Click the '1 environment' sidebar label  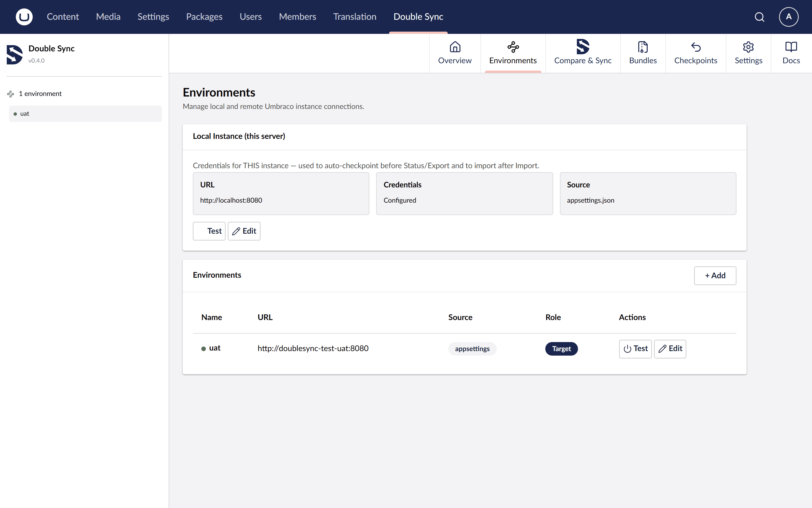coord(40,94)
